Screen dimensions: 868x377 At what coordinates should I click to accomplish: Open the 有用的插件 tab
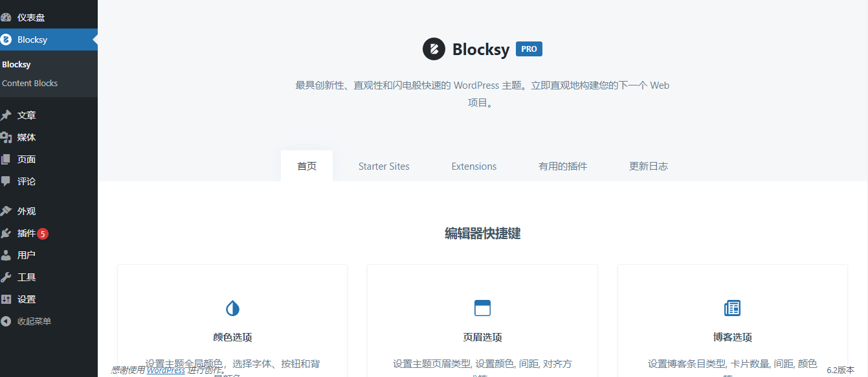pos(562,166)
